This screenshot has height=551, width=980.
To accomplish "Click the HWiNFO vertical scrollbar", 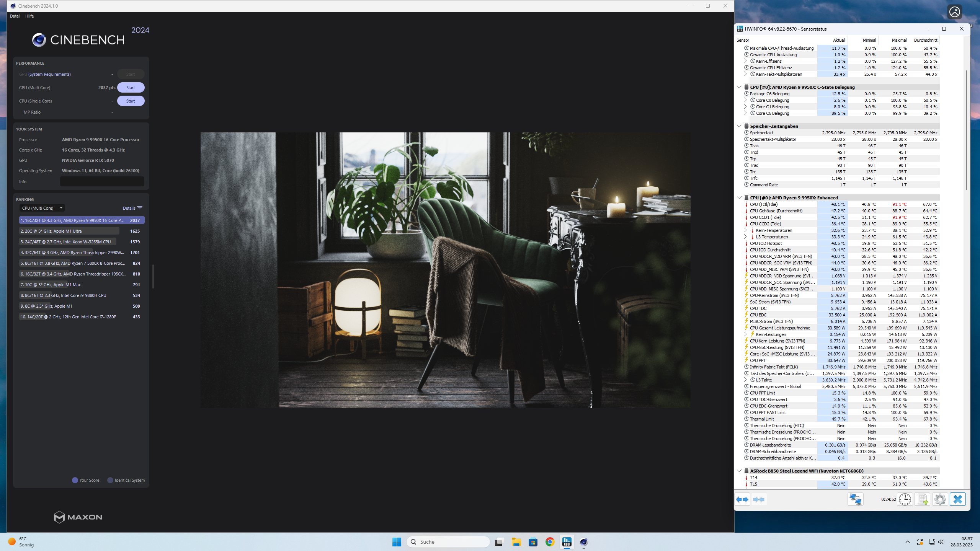I will coord(966,130).
